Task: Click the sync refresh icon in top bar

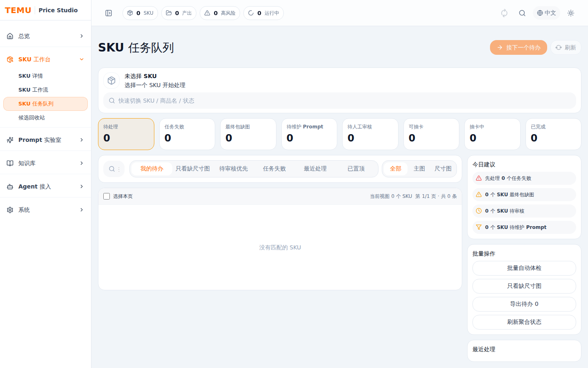Action: (x=504, y=13)
